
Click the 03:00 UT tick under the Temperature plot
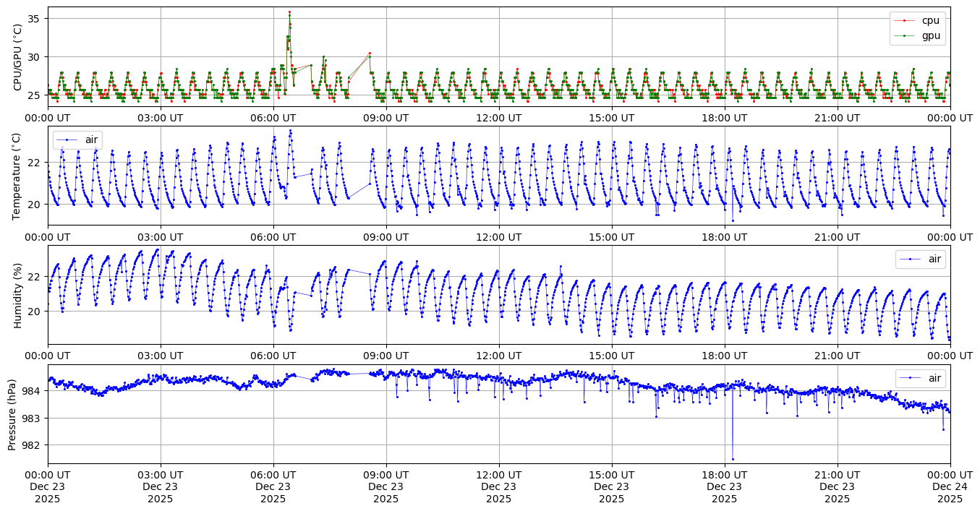(161, 236)
